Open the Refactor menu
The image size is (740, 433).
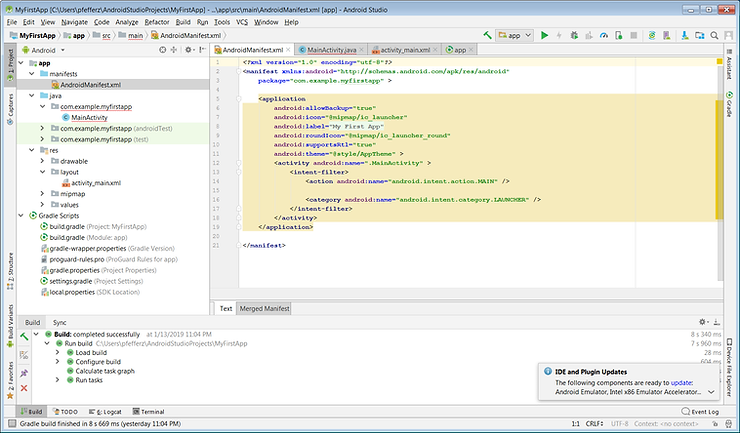point(157,22)
